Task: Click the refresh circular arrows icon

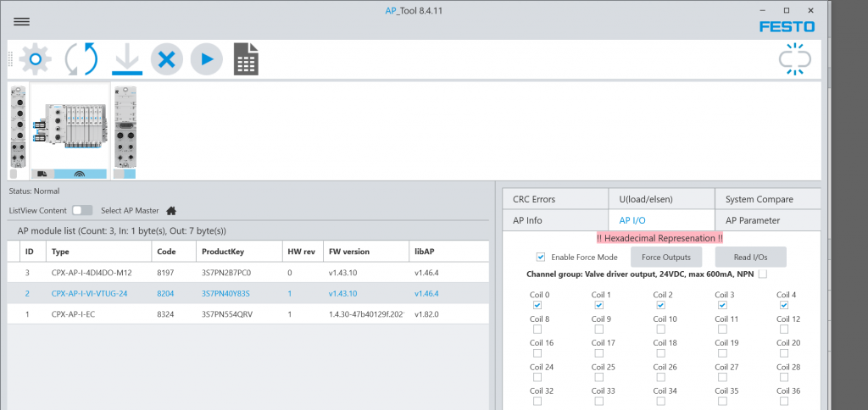Action: [x=81, y=58]
